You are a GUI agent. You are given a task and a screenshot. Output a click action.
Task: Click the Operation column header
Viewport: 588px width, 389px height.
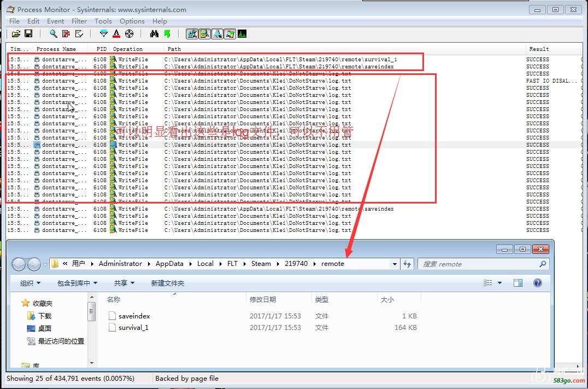click(137, 49)
